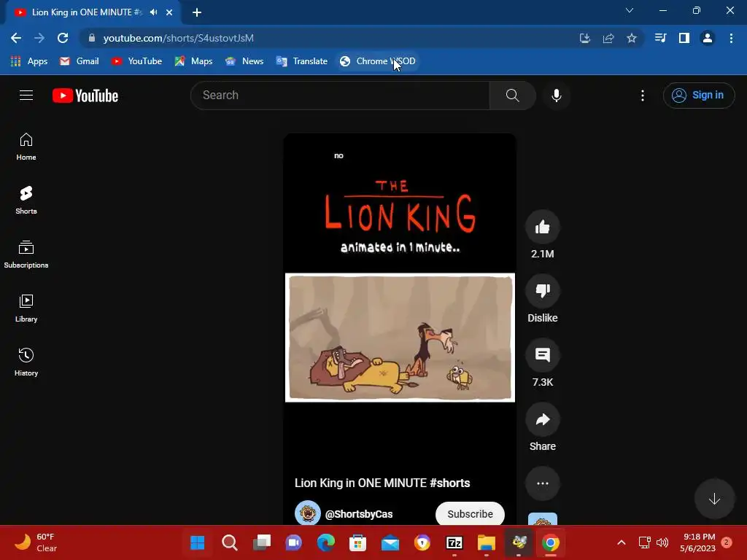Dislike this short
The height and width of the screenshot is (560, 747).
(x=543, y=291)
